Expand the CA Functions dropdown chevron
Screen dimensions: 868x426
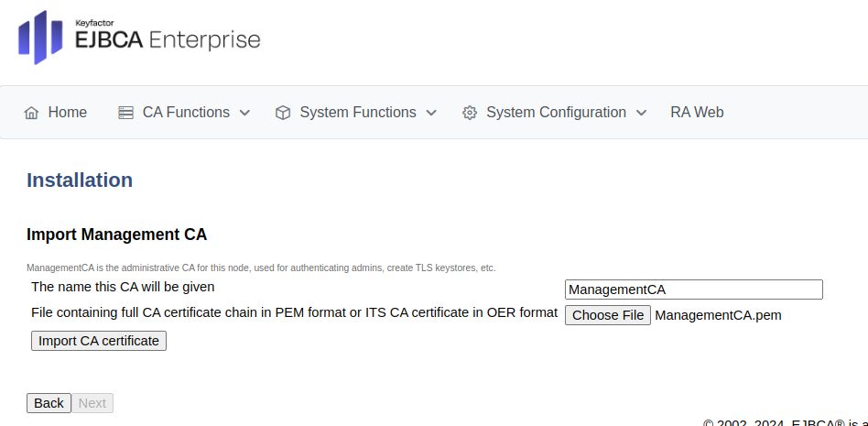244,113
